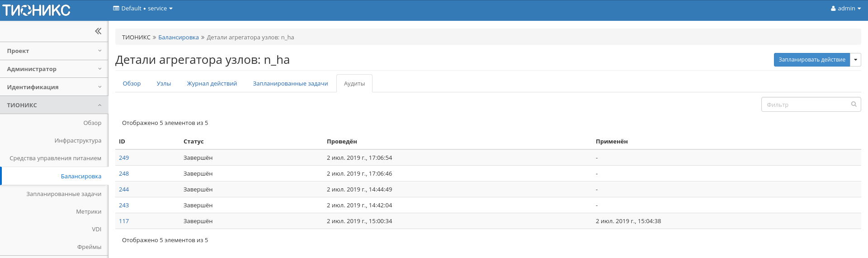Open the admin user menu
Viewport: 868px width, 258px height.
click(845, 9)
